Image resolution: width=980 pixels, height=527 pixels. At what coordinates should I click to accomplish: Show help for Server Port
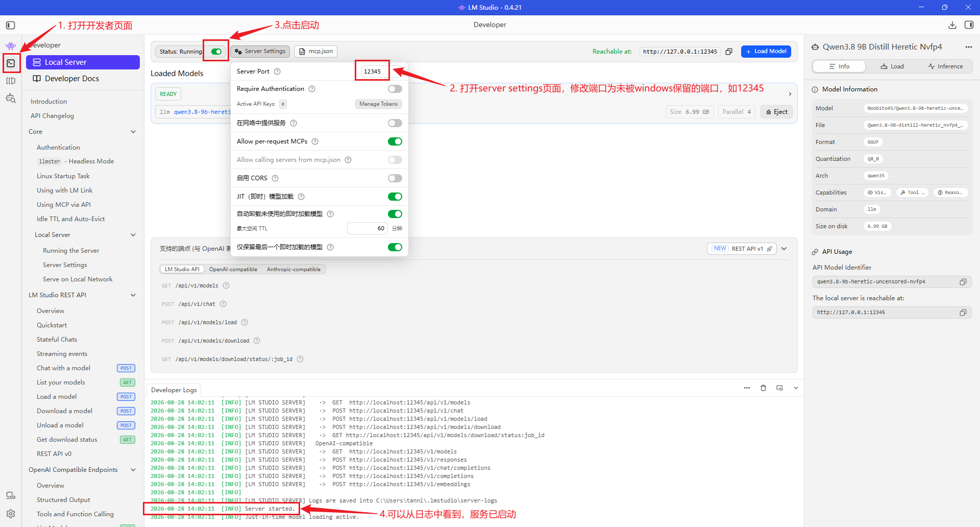[x=277, y=71]
